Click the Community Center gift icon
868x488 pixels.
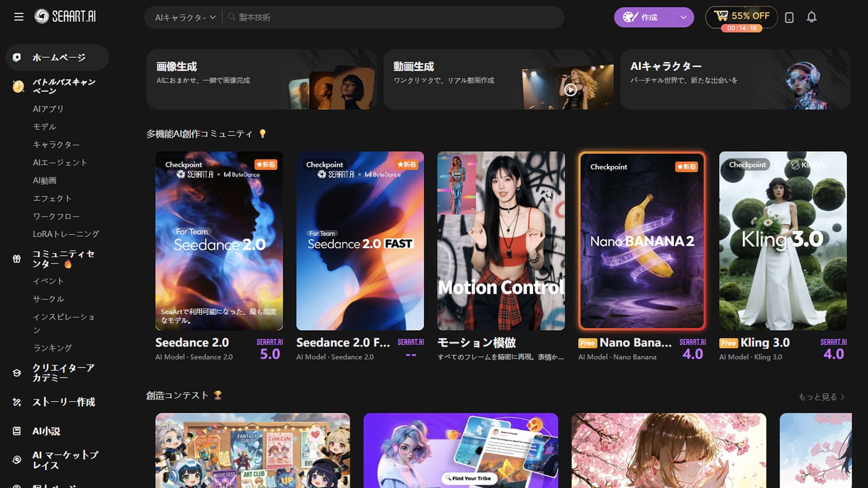[17, 259]
